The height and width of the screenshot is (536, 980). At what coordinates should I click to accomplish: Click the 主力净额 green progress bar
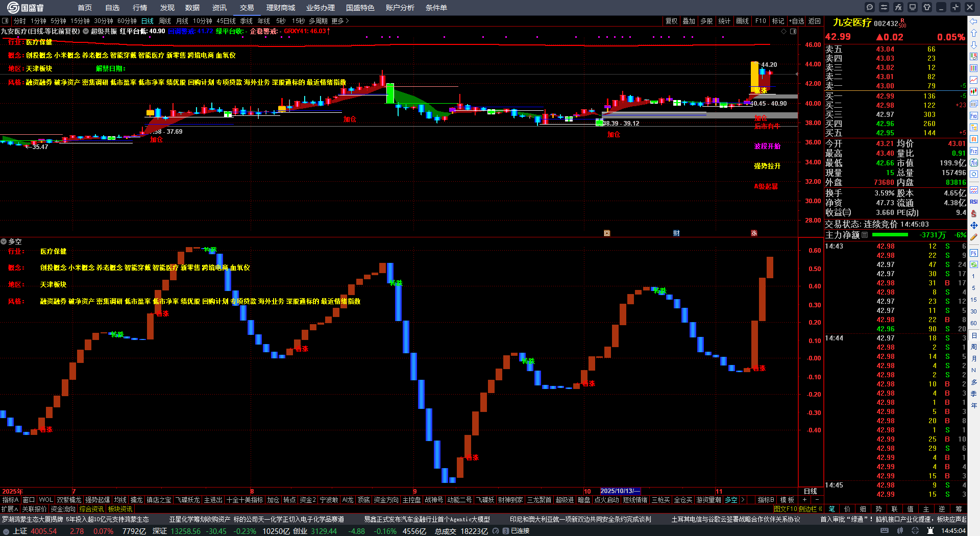890,235
